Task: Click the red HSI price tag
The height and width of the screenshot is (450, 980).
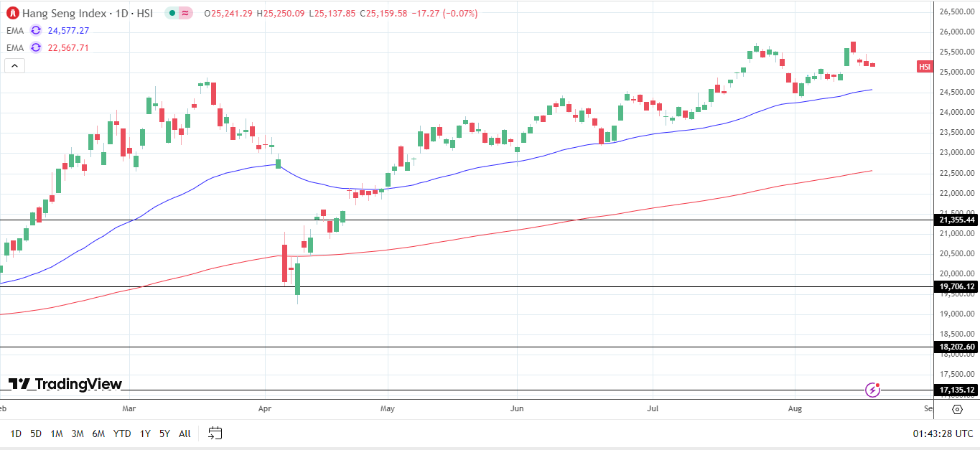Action: tap(925, 67)
